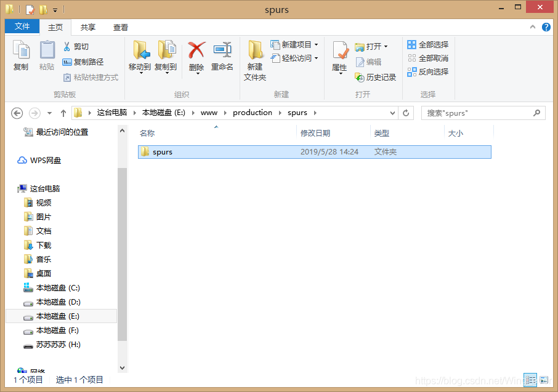558x392 pixels.
Task: Open Desktop (桌面) folder in the sidebar
Action: point(38,274)
